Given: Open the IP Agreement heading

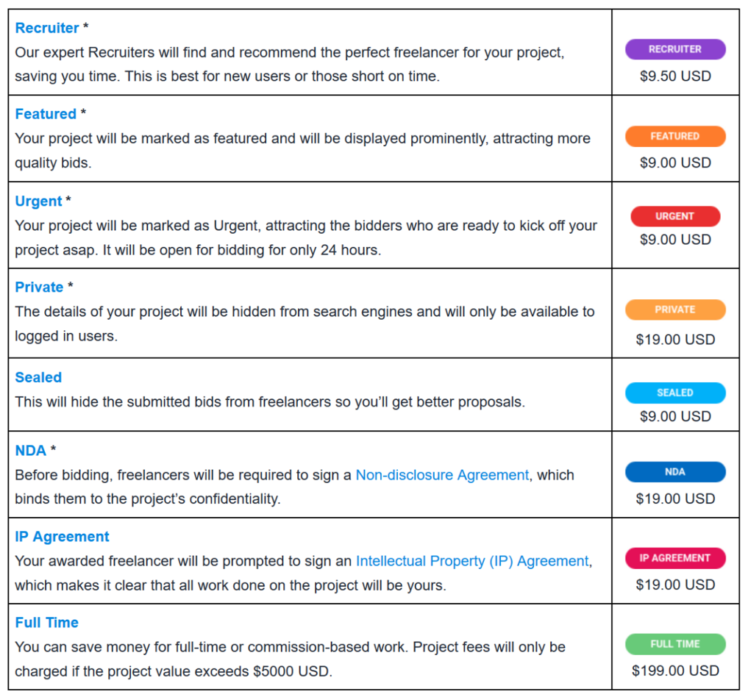Looking at the screenshot, I should 62,537.
